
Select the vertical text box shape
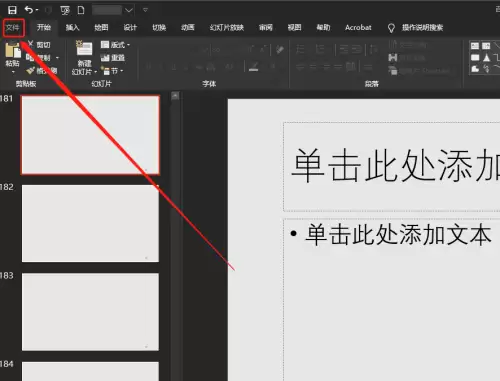coord(486,46)
